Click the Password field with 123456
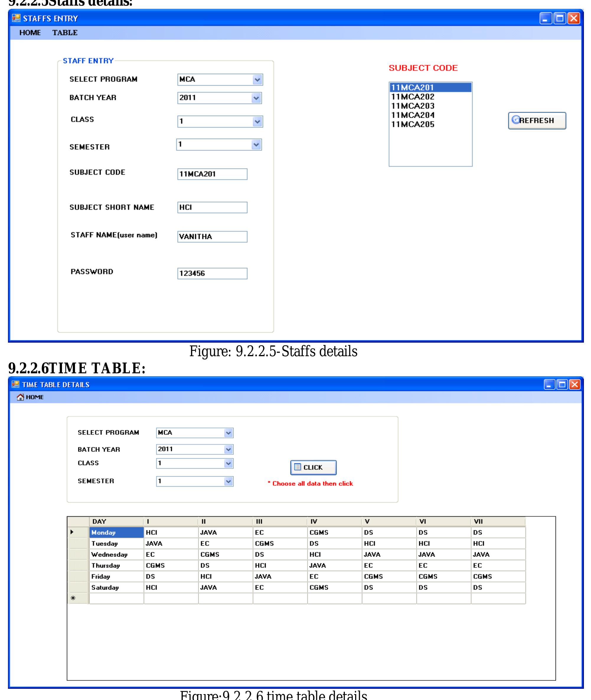The image size is (591, 700). tap(213, 273)
